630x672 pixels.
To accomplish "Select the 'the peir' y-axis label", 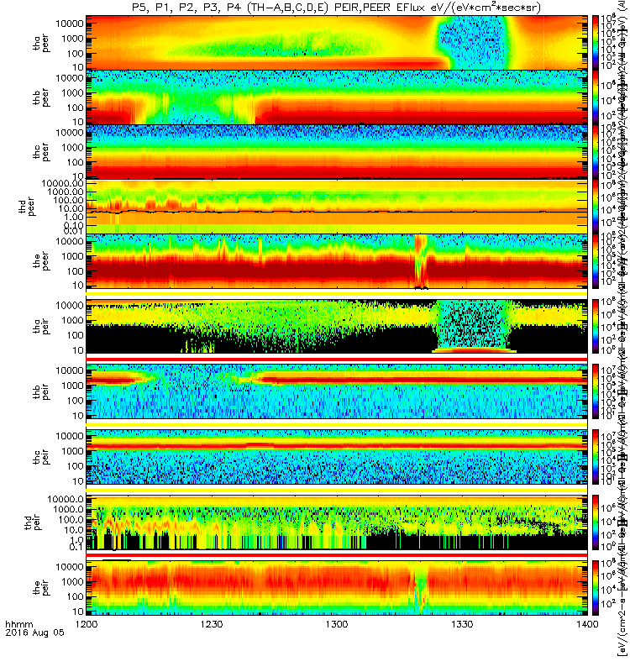I will 41,588.
